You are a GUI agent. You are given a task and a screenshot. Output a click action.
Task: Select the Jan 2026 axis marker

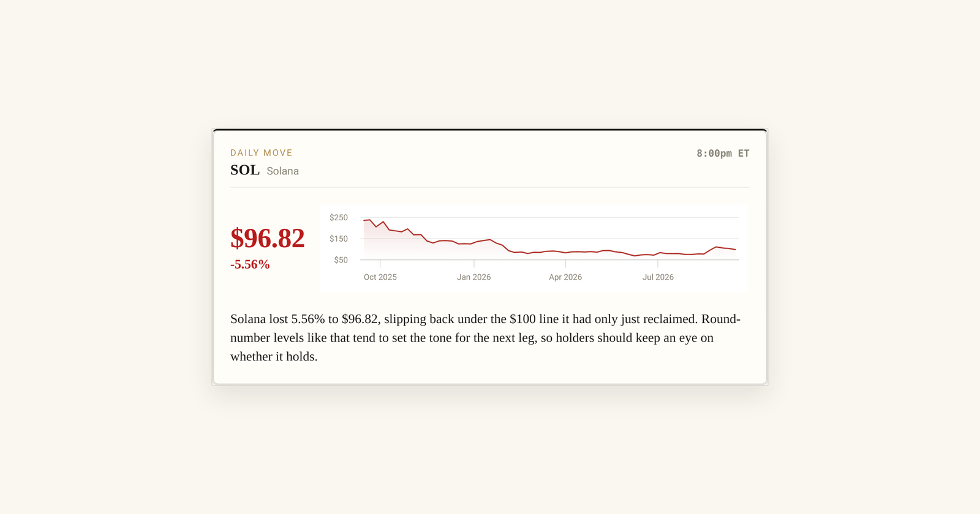click(474, 277)
